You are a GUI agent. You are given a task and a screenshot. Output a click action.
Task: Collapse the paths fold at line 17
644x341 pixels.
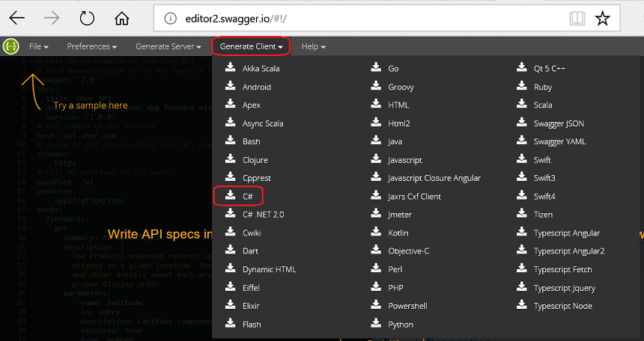(x=31, y=209)
